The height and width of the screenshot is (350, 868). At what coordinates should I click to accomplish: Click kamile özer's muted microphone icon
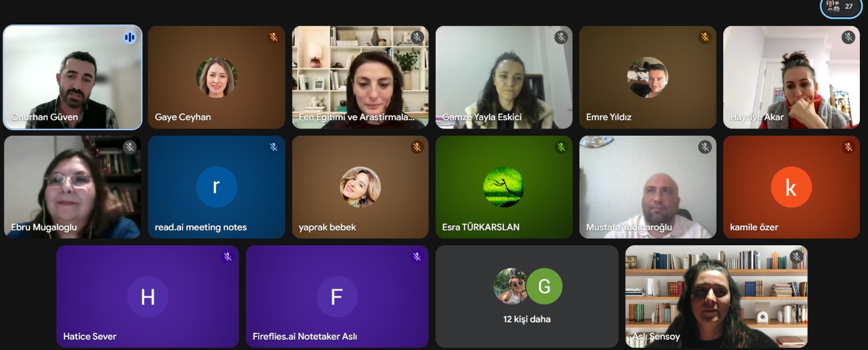[848, 147]
